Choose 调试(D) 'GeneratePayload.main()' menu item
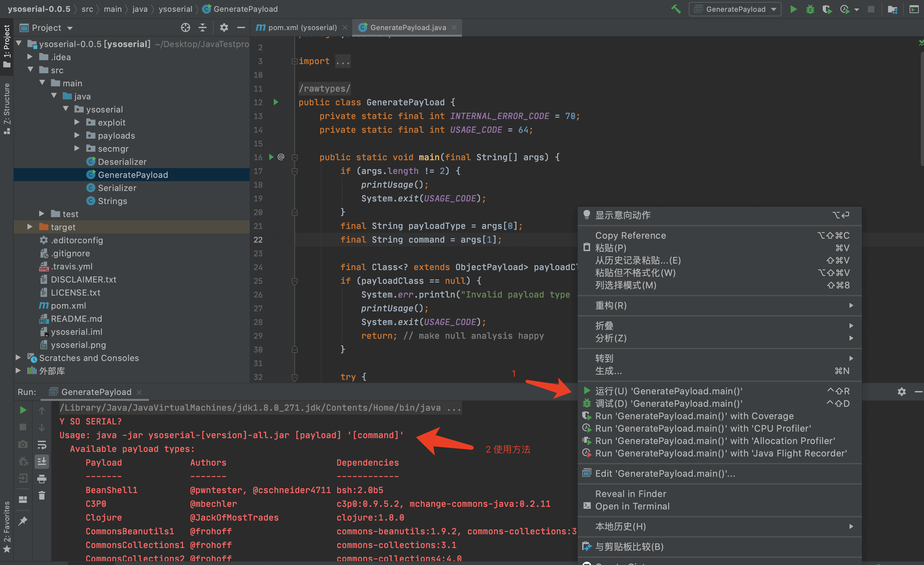Image resolution: width=924 pixels, height=565 pixels. coord(719,403)
